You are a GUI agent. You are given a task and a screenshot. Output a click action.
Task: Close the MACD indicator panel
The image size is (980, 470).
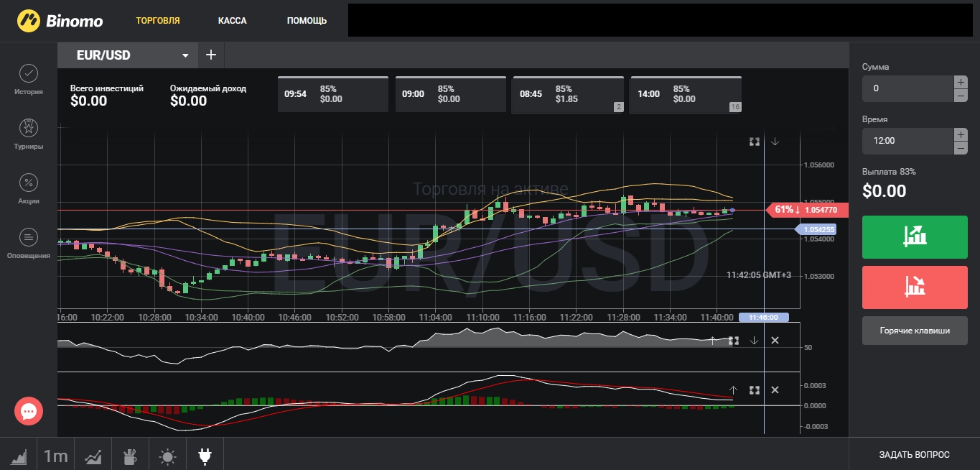775,390
